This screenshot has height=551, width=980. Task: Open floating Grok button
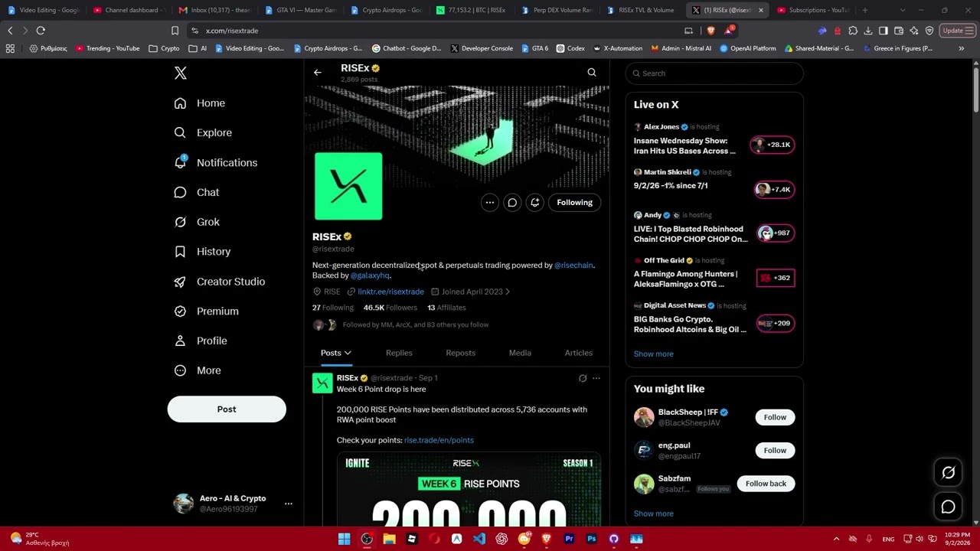948,473
